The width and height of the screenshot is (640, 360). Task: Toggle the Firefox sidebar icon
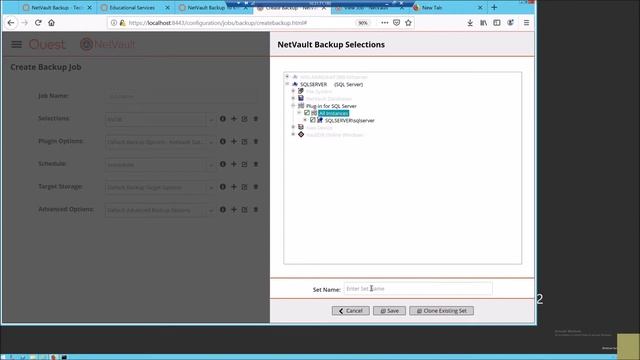pos(497,23)
